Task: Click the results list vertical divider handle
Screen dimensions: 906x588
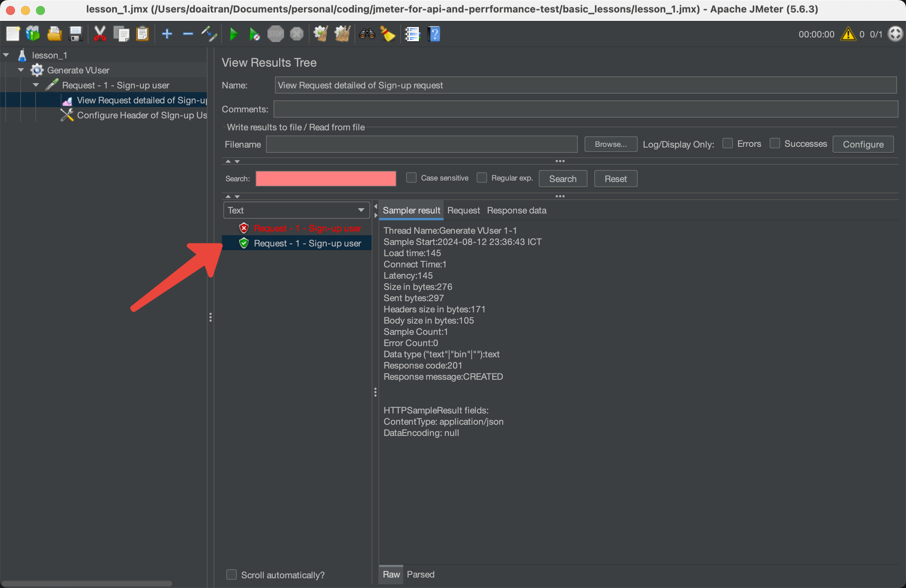Action: coord(375,392)
